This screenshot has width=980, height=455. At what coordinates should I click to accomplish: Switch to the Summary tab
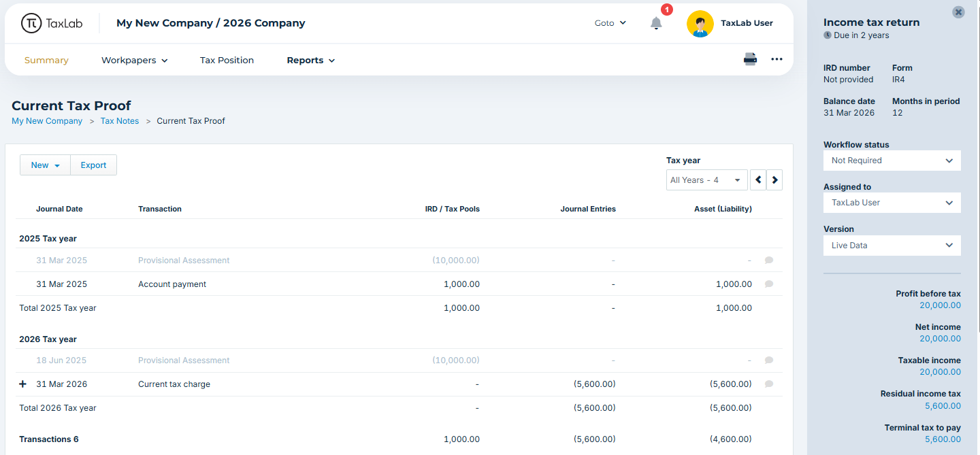(46, 60)
